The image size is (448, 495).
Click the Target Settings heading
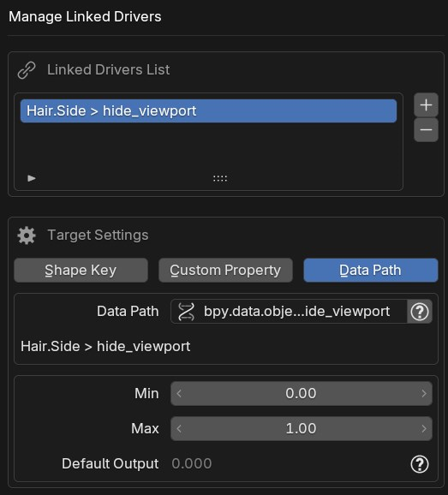coord(98,236)
